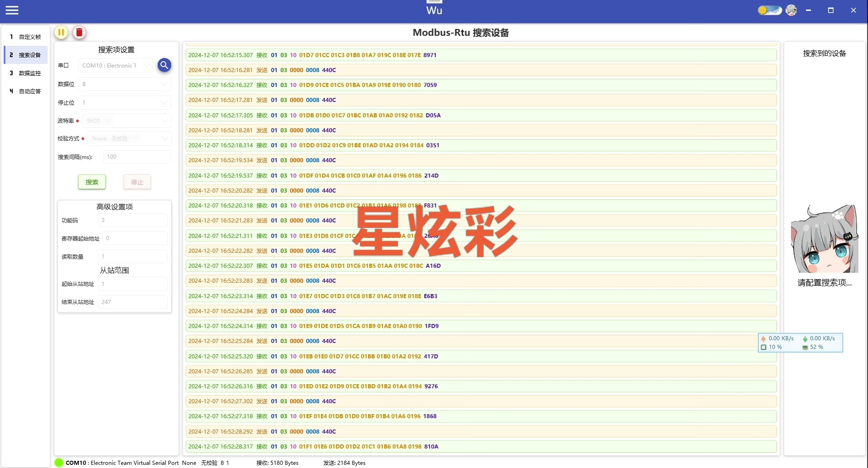The width and height of the screenshot is (868, 468).
Task: Click the 接收 log row at 16:52:16.327
Action: [x=481, y=85]
